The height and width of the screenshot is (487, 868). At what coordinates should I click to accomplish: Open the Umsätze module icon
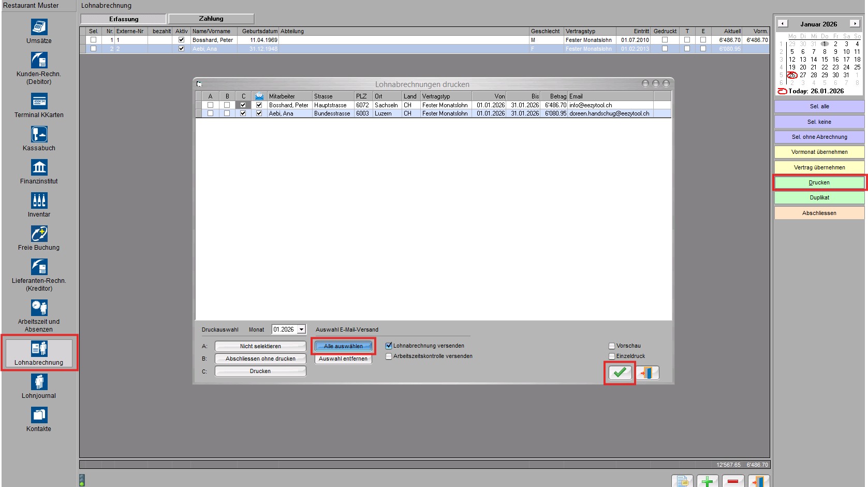[x=39, y=27]
